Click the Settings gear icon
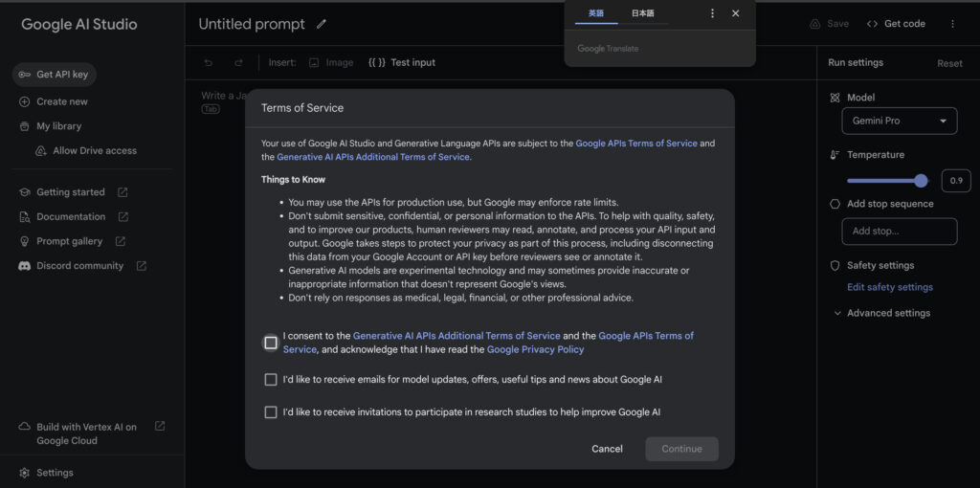The height and width of the screenshot is (488, 980). click(24, 473)
